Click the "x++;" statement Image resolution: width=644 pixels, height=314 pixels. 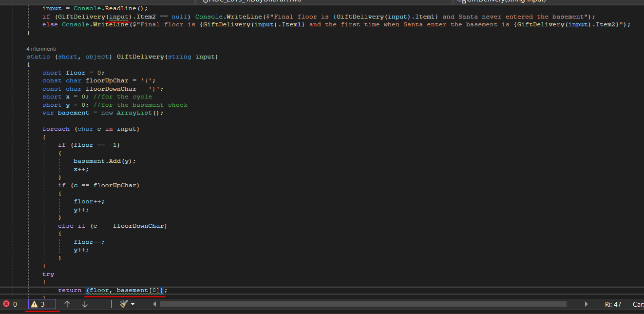tap(81, 169)
